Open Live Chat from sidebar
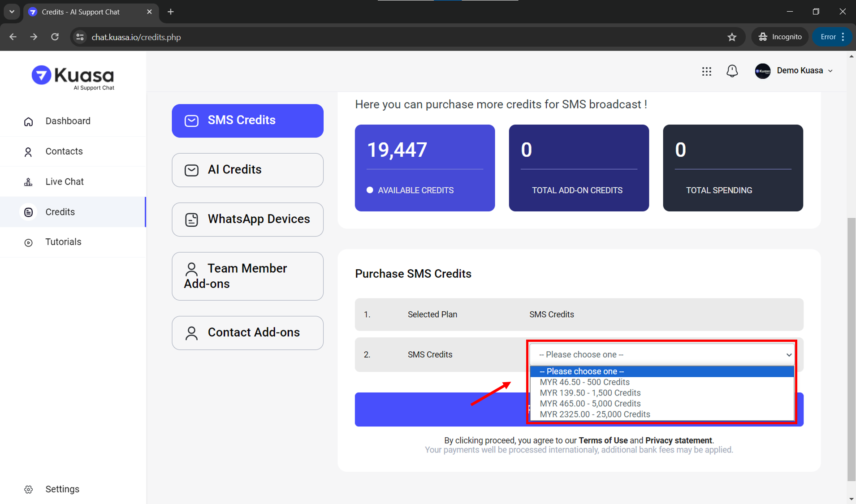Screen dimensions: 856x504 [x=64, y=181]
